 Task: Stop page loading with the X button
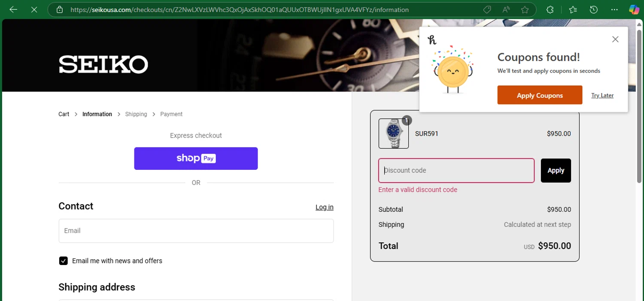point(34,9)
